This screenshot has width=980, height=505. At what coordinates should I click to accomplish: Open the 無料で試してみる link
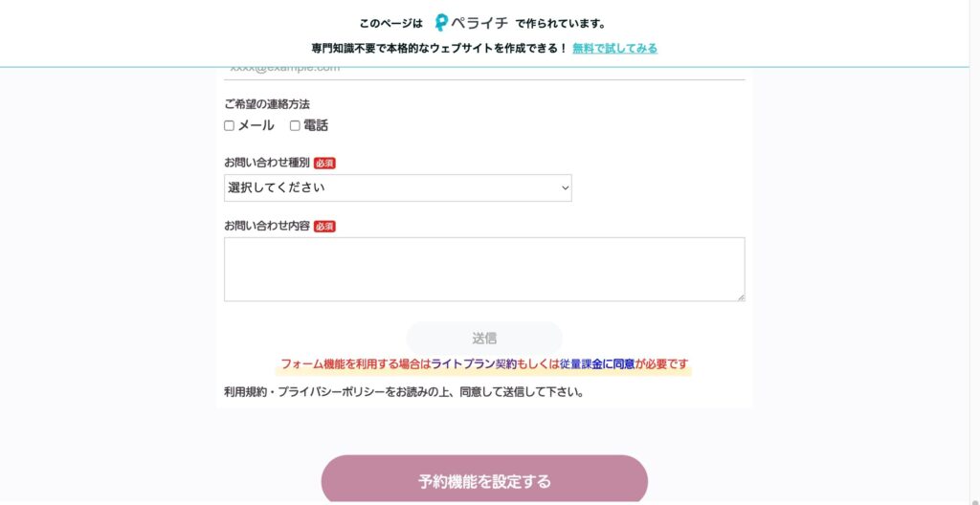click(615, 48)
